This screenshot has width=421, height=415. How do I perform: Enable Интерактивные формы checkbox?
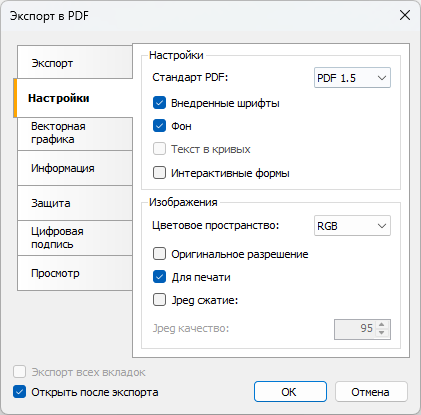coord(159,173)
